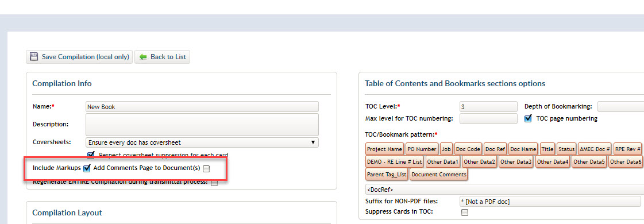The image size is (644, 224).
Task: Click the Doc Code pattern tag
Action: 468,149
